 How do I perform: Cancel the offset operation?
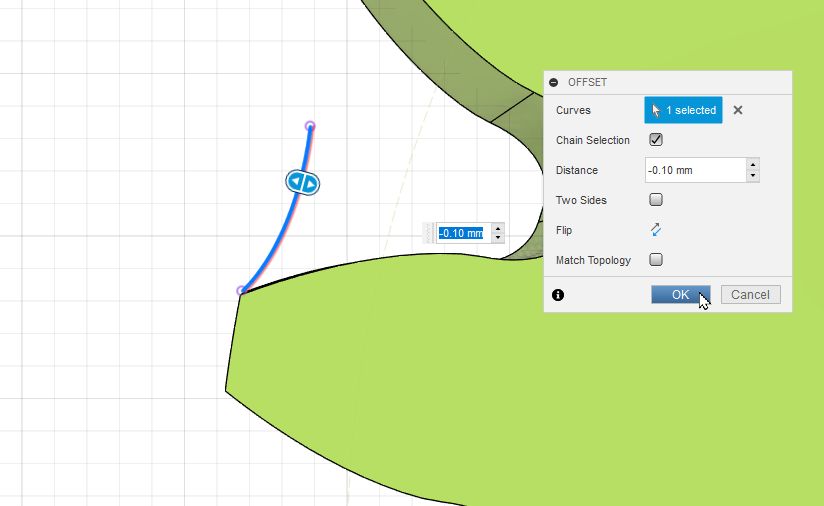click(750, 294)
